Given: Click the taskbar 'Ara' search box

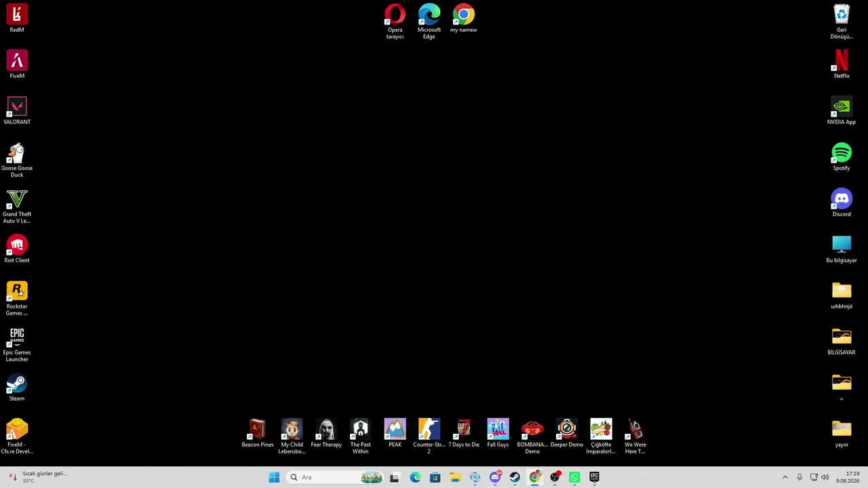Looking at the screenshot, I should coord(335,477).
